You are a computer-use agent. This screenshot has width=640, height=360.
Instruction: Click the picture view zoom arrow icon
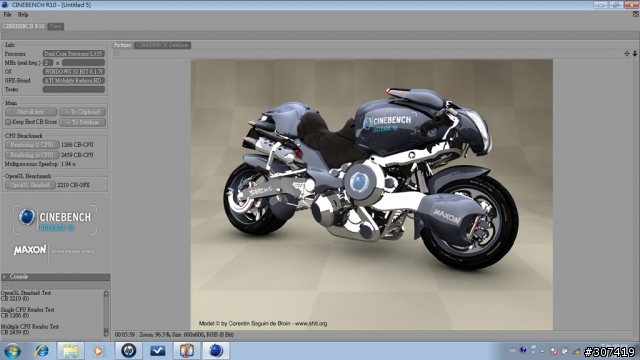(x=635, y=53)
